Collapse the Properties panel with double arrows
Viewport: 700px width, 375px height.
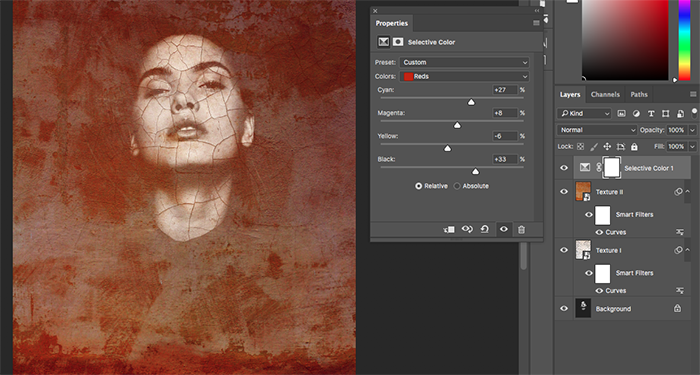(x=537, y=11)
